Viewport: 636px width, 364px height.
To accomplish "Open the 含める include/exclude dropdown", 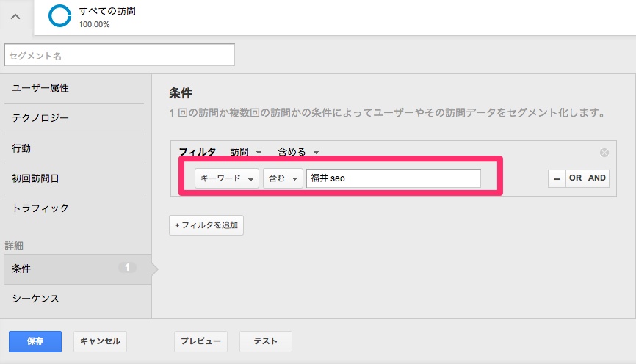I will [297, 153].
